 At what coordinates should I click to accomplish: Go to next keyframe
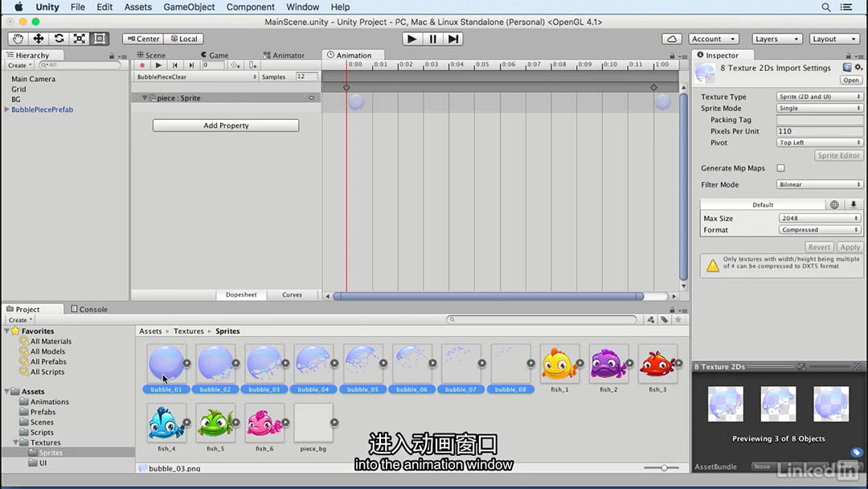191,65
